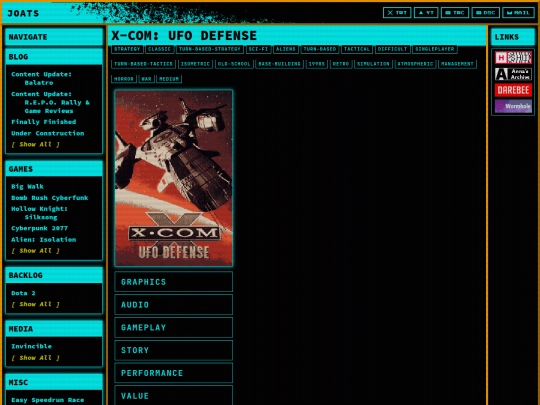Select the SINGLEPLAYER tag

point(435,49)
